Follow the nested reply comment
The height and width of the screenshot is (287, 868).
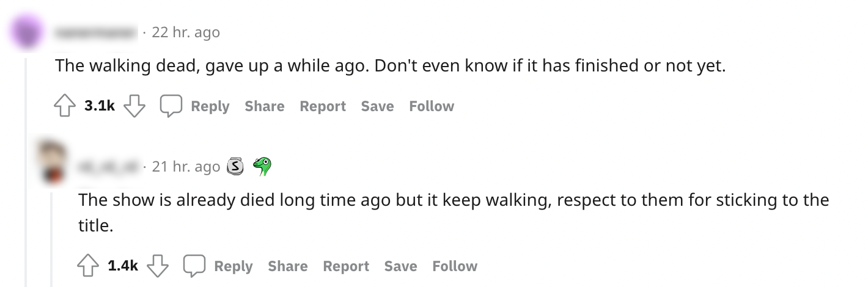[x=455, y=267]
